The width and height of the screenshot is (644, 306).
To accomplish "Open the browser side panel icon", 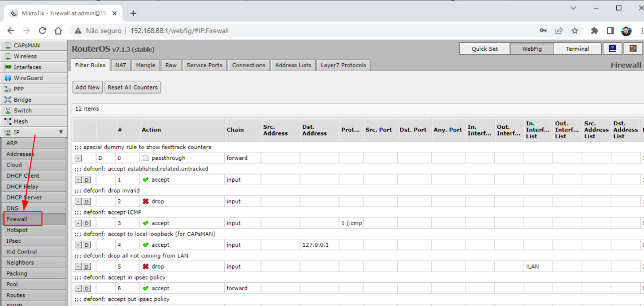I will click(610, 30).
